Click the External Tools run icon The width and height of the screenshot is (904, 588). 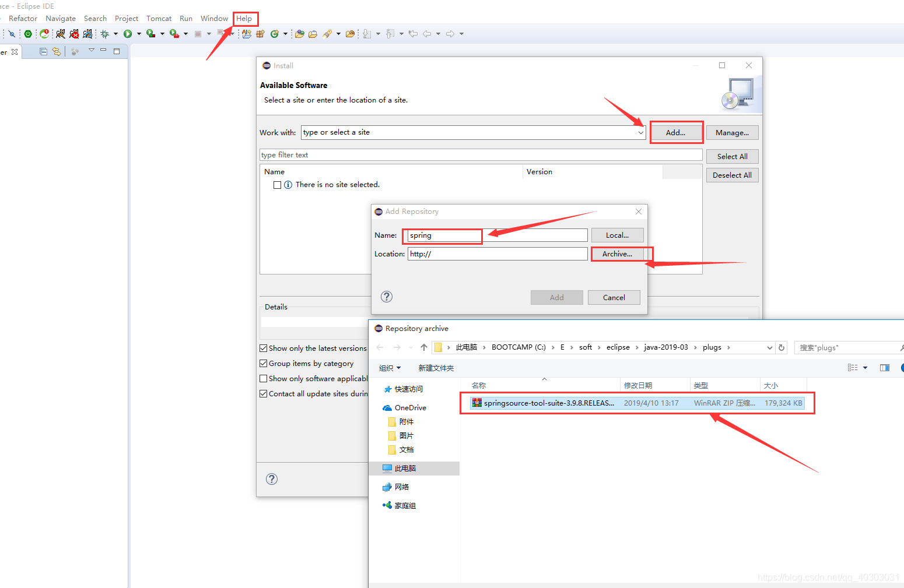[174, 34]
